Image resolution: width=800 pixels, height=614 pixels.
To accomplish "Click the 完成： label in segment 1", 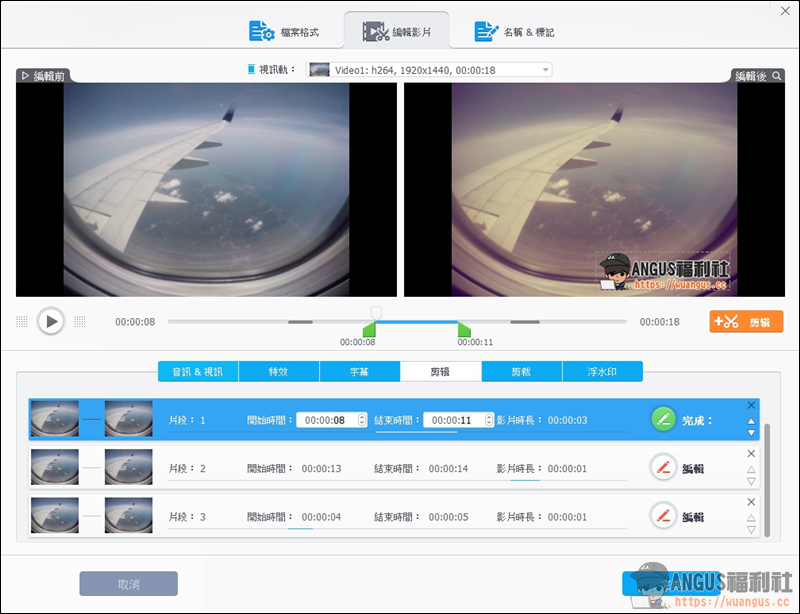I will pos(697,421).
